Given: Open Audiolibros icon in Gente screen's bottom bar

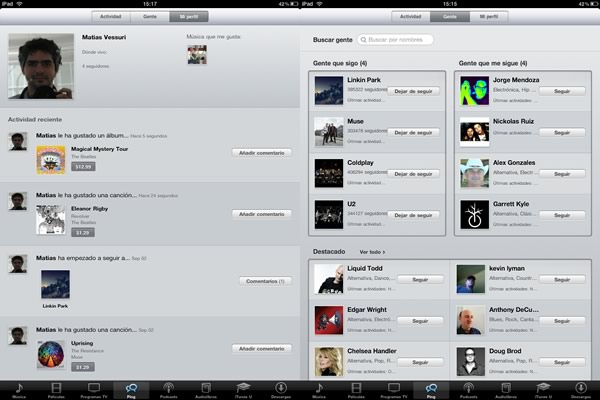Looking at the screenshot, I should pos(506,390).
